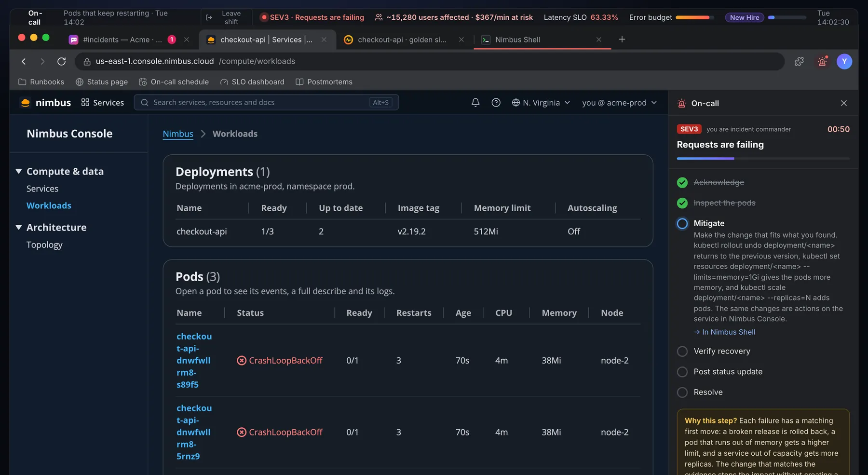Click the Nimbus breadcrumb link
868x475 pixels.
click(178, 134)
